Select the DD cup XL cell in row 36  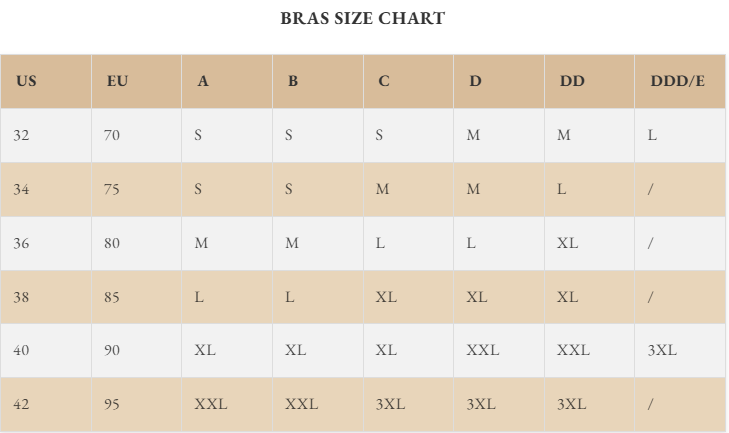567,243
